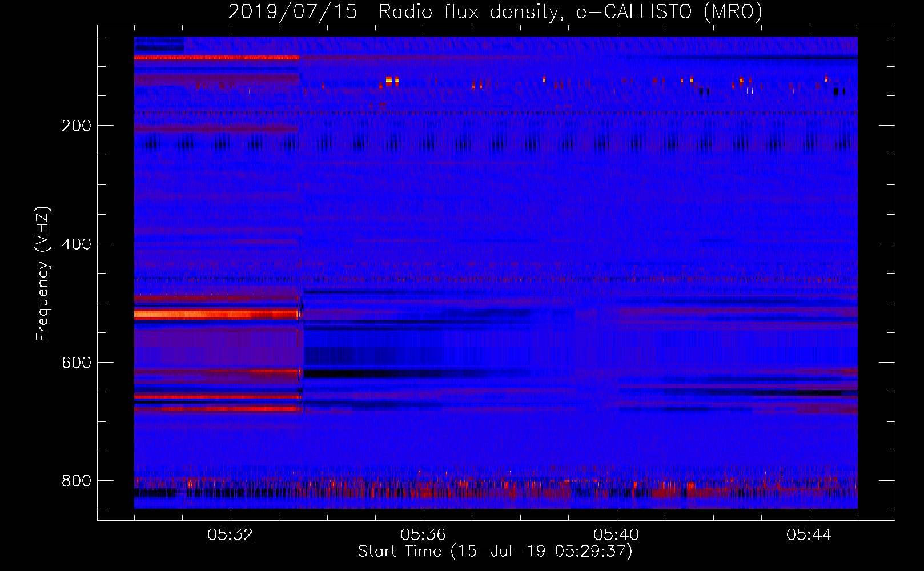Click the 200 frequency tick label
Image resolution: width=924 pixels, height=571 pixels.
pos(77,126)
